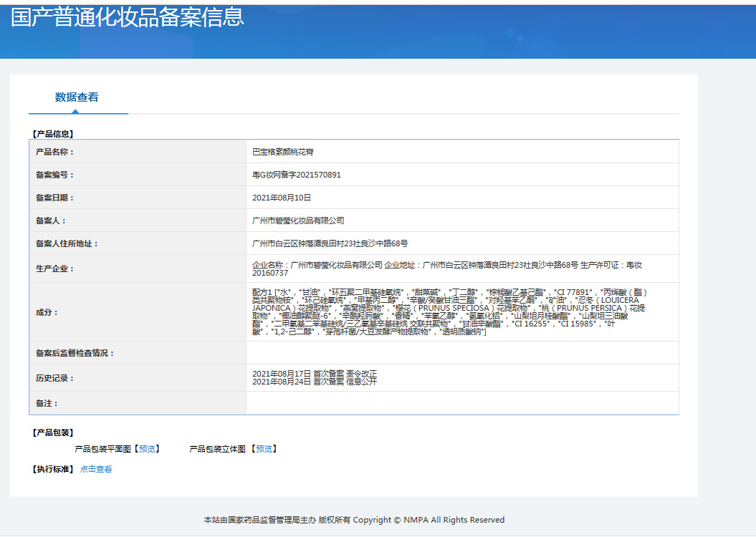Click the 备案编号 row label
Screen dimensions: 756x537
55,175
